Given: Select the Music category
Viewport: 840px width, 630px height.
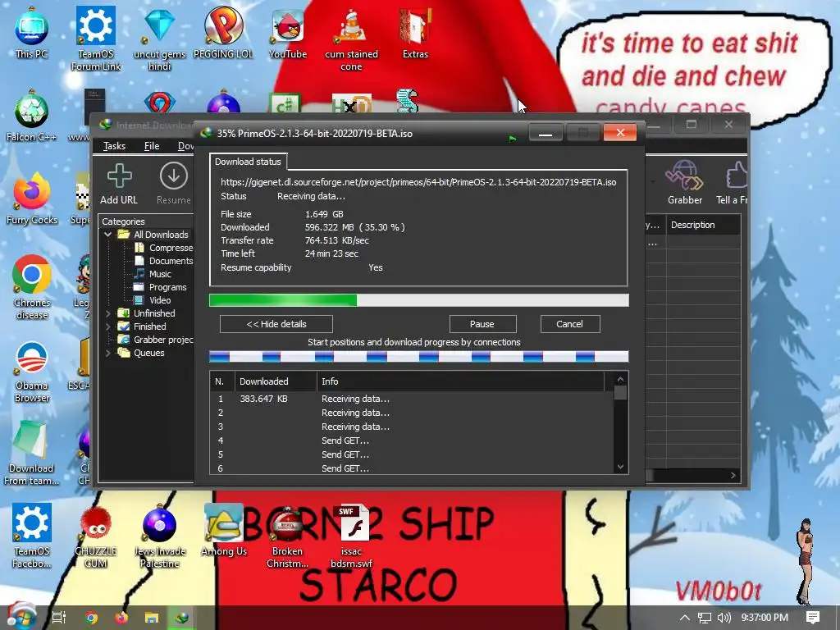Looking at the screenshot, I should (153, 274).
